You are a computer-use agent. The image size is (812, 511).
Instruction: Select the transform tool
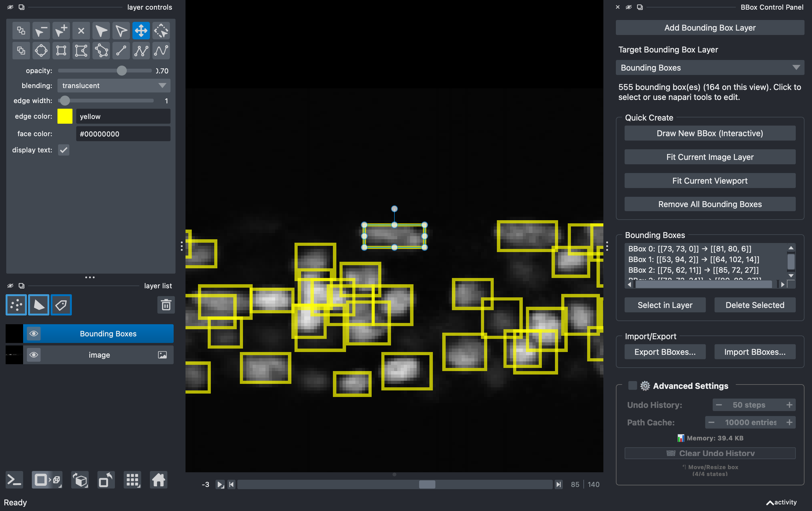coord(161,31)
